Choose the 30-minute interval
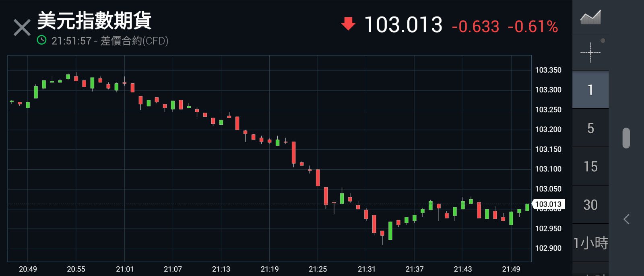The width and height of the screenshot is (644, 276). click(x=590, y=205)
